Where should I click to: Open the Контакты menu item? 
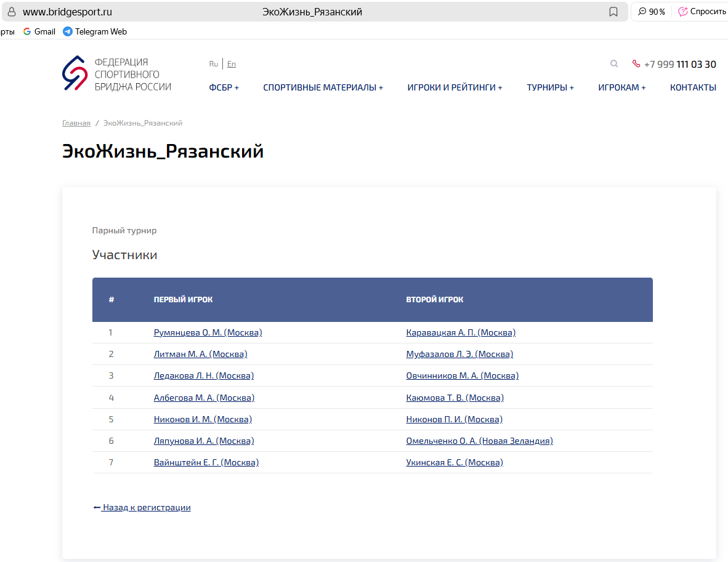click(693, 87)
